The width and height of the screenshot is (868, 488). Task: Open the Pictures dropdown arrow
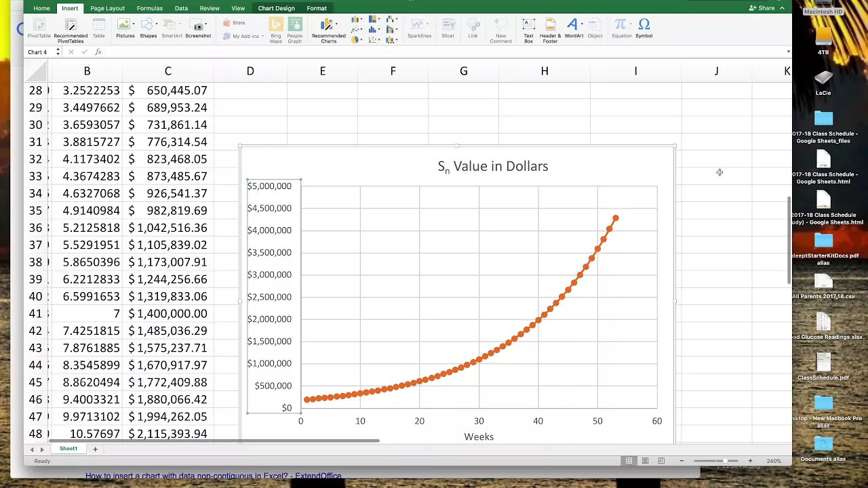[x=134, y=24]
